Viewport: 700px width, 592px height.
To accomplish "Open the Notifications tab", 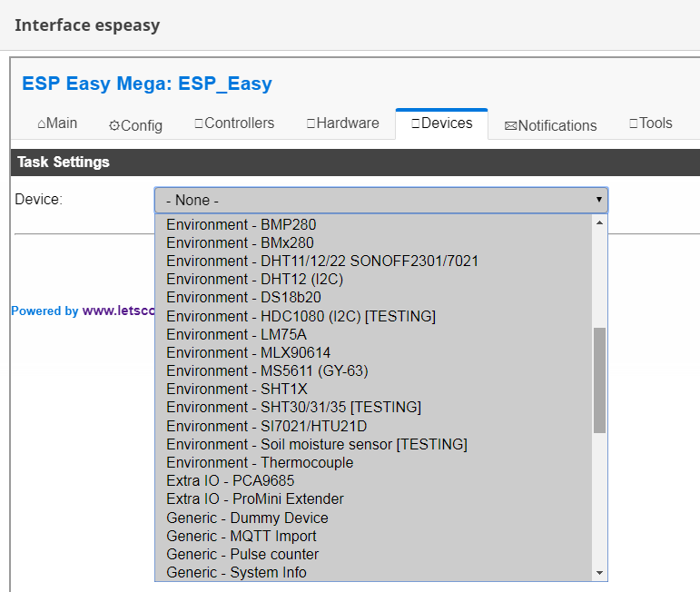I will pos(550,125).
